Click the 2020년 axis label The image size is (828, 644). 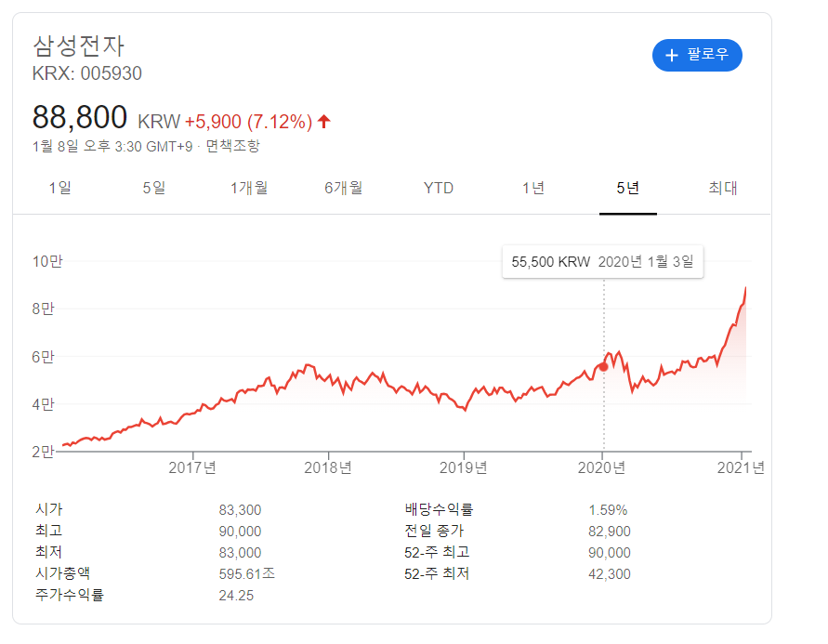click(x=601, y=467)
